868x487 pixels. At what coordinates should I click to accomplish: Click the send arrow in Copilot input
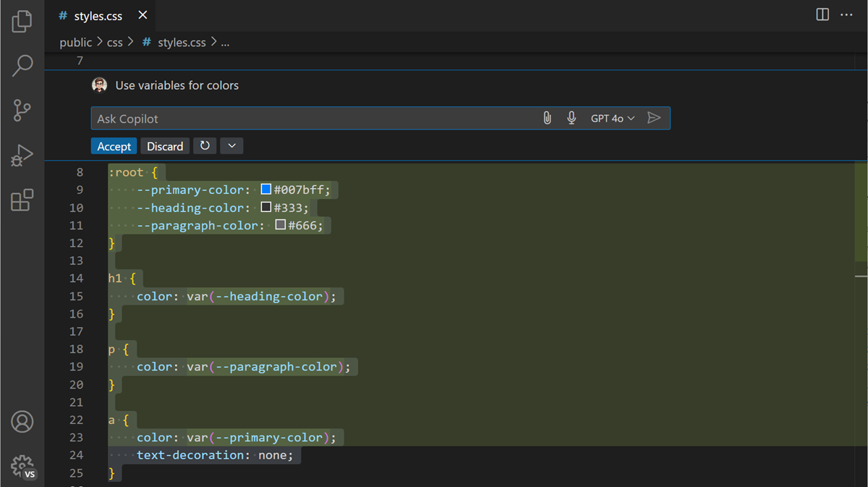point(654,118)
